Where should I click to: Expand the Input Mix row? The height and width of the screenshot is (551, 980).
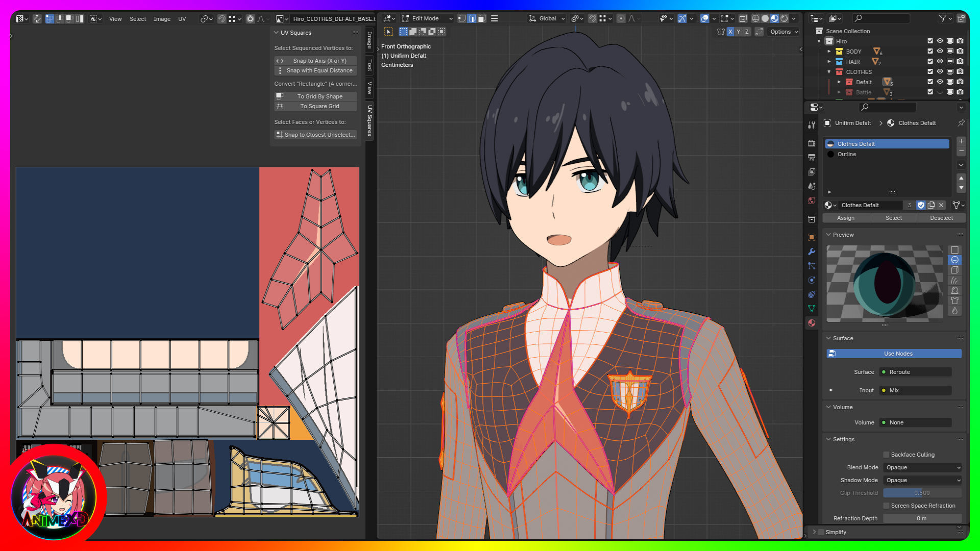tap(831, 390)
